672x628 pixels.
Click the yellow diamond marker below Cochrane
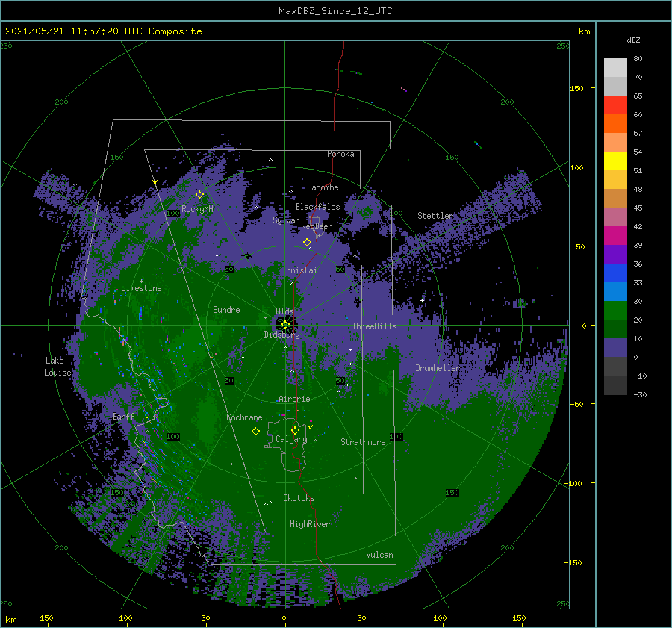[x=255, y=432]
